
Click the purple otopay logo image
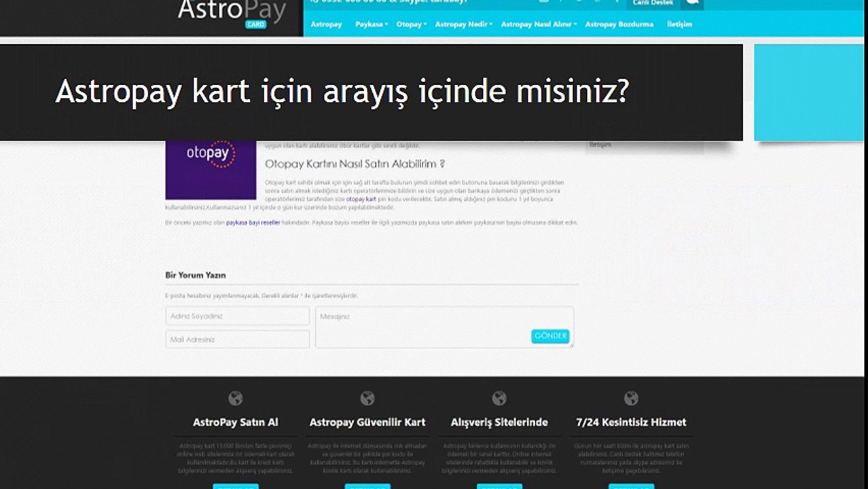pyautogui.click(x=211, y=170)
